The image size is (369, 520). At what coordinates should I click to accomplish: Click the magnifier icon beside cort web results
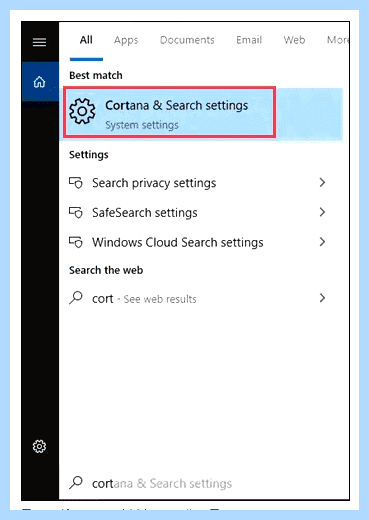click(76, 298)
